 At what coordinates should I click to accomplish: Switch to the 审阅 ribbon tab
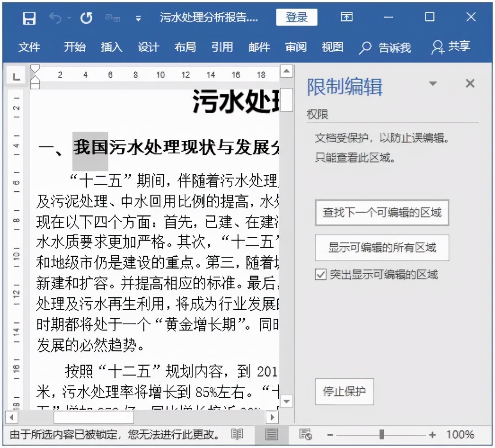[x=296, y=48]
